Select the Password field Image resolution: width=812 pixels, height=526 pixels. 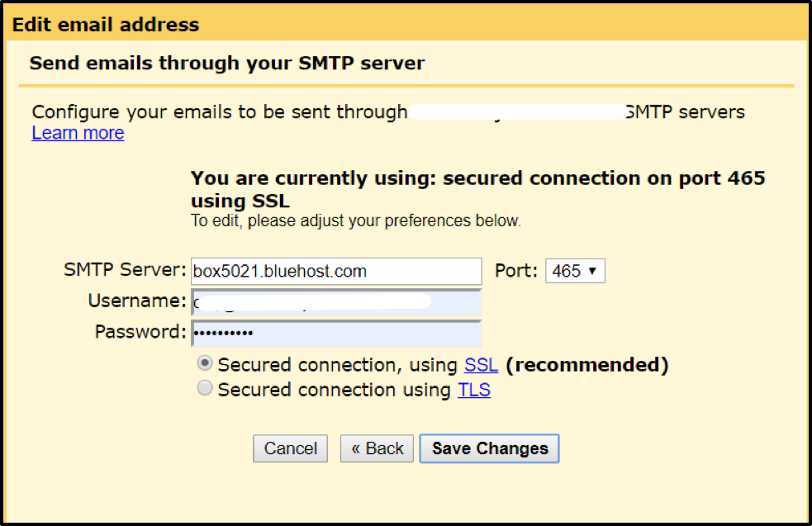point(335,333)
